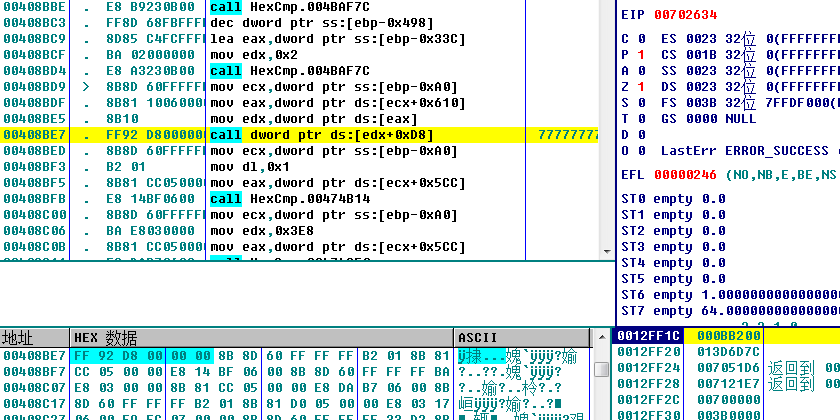This screenshot has height=420, width=840.
Task: Select dump row at address 00408BF7
Action: [295, 372]
